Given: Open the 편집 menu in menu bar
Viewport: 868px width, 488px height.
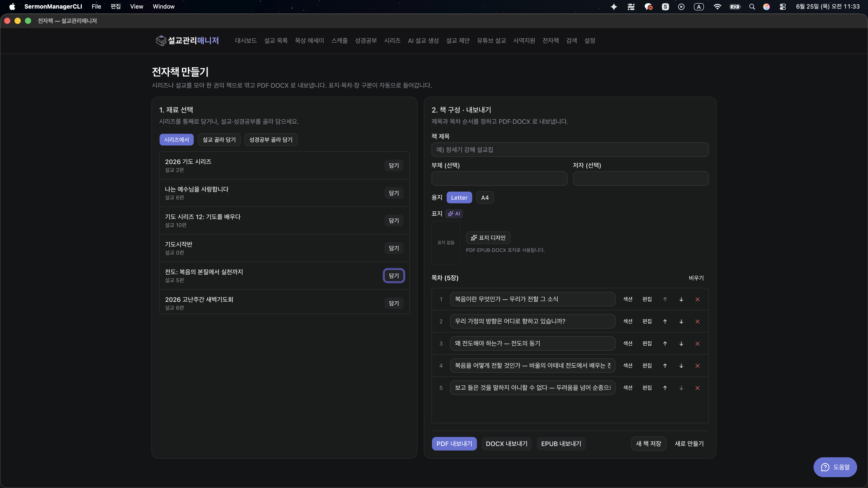Looking at the screenshot, I should point(116,6).
